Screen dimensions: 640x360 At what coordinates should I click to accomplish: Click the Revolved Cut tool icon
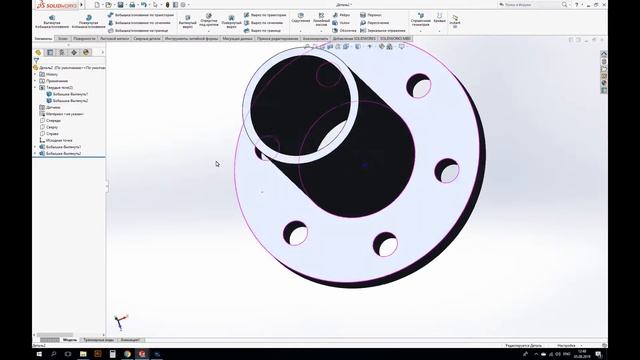231,18
